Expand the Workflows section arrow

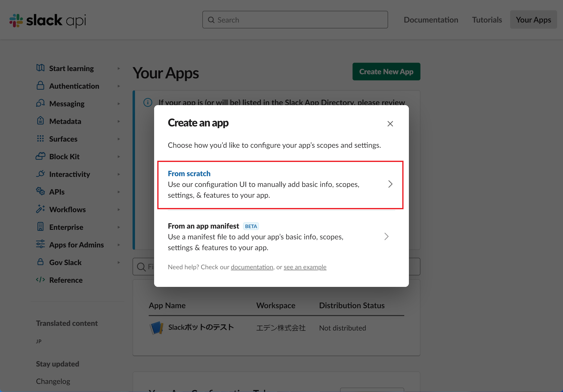pos(119,210)
